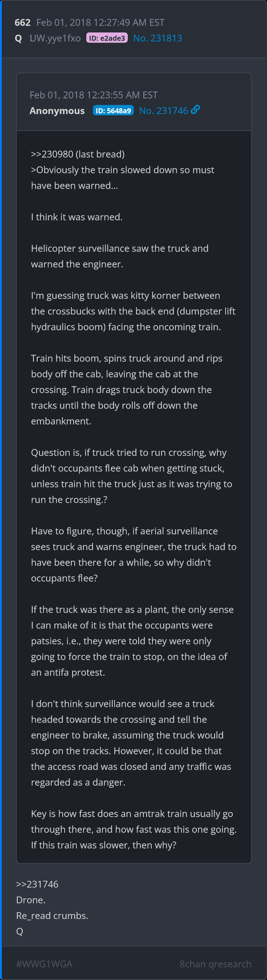Click the quoted post's 12:23:55 AM timestamp

(x=94, y=95)
